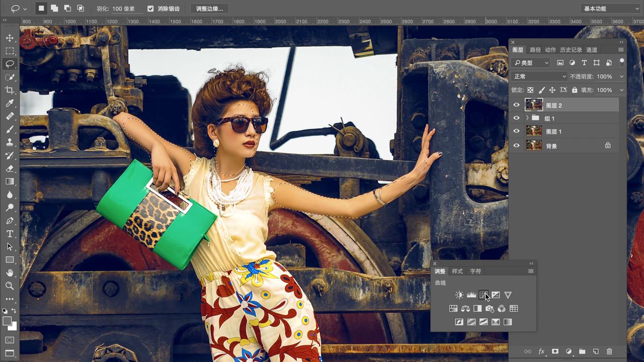Open the Lasso tool preset picker arrow
Screen dimensions: 644x362
(x=25, y=9)
